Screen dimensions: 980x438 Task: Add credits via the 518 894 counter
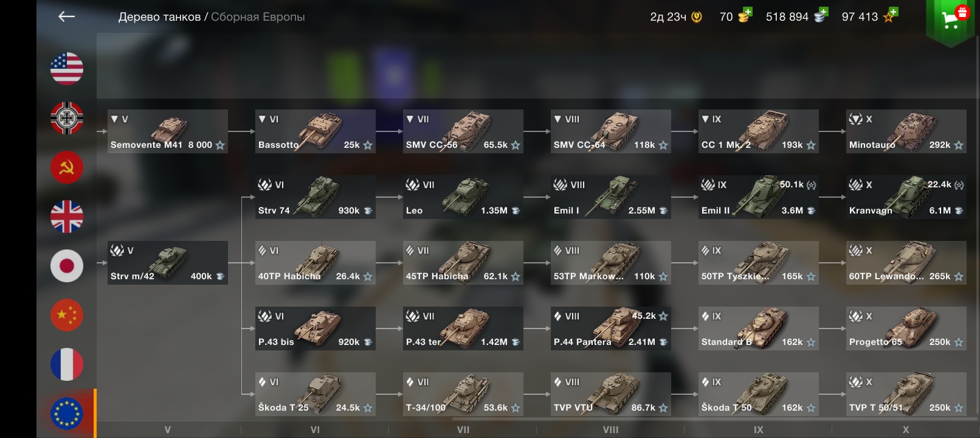pos(796,16)
